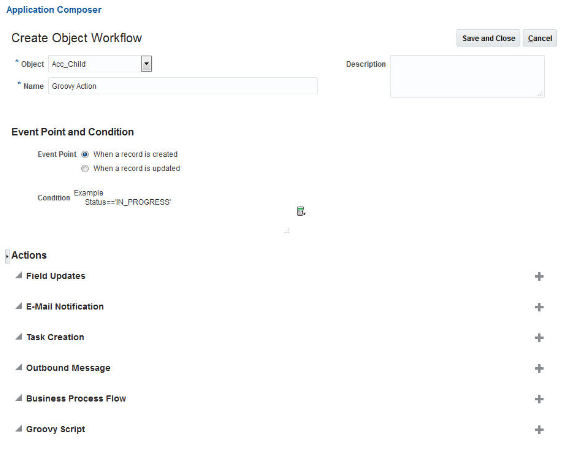The height and width of the screenshot is (475, 566).
Task: Click the 'Event Point and Condition' heading
Action: 73,132
